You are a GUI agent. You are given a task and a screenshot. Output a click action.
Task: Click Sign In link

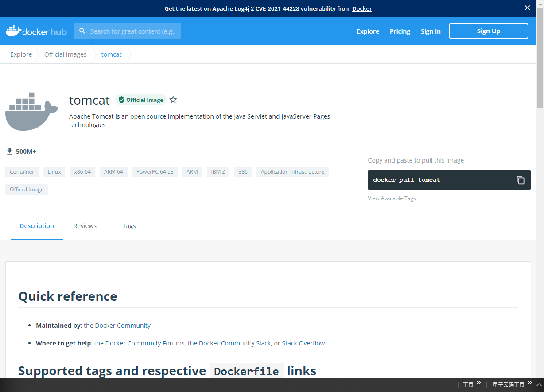[431, 31]
